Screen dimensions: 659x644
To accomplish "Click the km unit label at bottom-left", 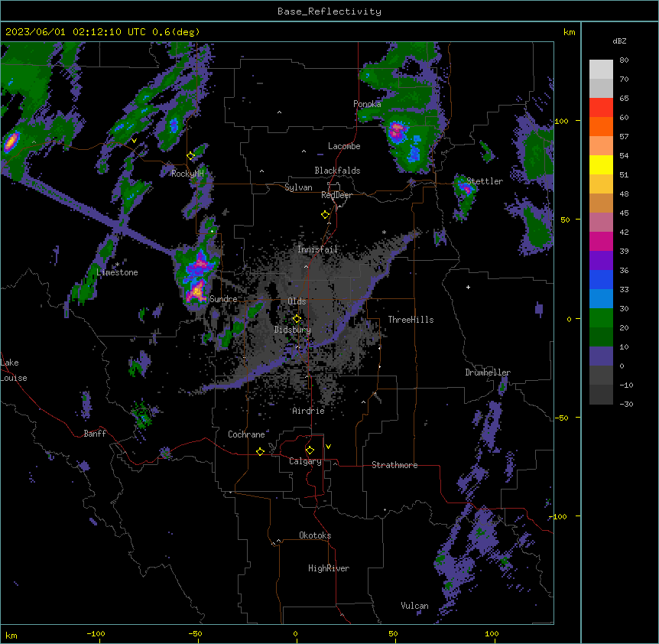I will point(11,635).
